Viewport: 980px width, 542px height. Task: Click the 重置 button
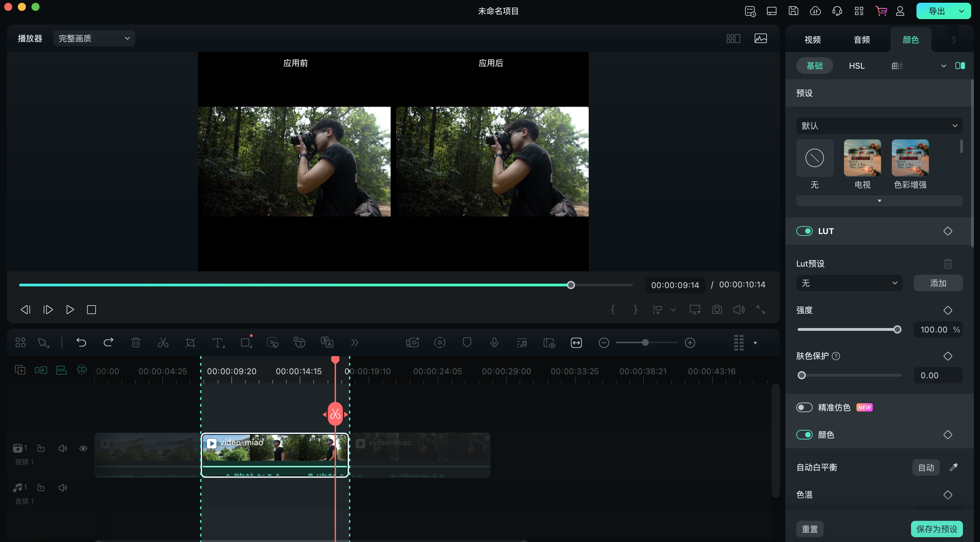click(x=810, y=529)
